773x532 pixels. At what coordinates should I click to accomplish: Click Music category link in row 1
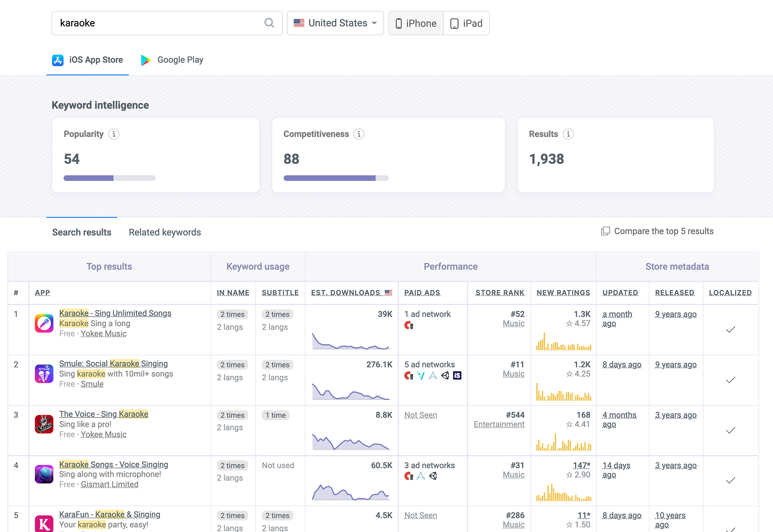coord(513,323)
